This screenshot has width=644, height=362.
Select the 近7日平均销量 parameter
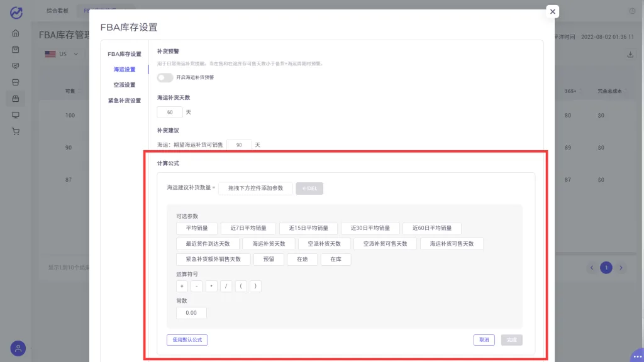(x=248, y=228)
